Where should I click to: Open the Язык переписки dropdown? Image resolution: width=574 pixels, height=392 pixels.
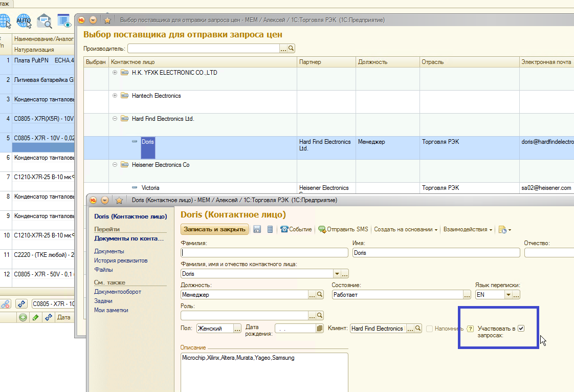(508, 295)
